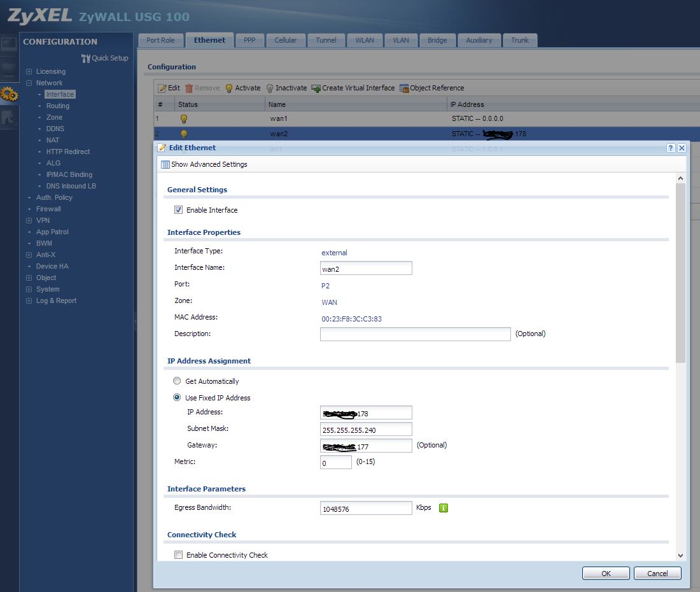This screenshot has height=592, width=700.
Task: Click the Interface Name field
Action: point(366,269)
